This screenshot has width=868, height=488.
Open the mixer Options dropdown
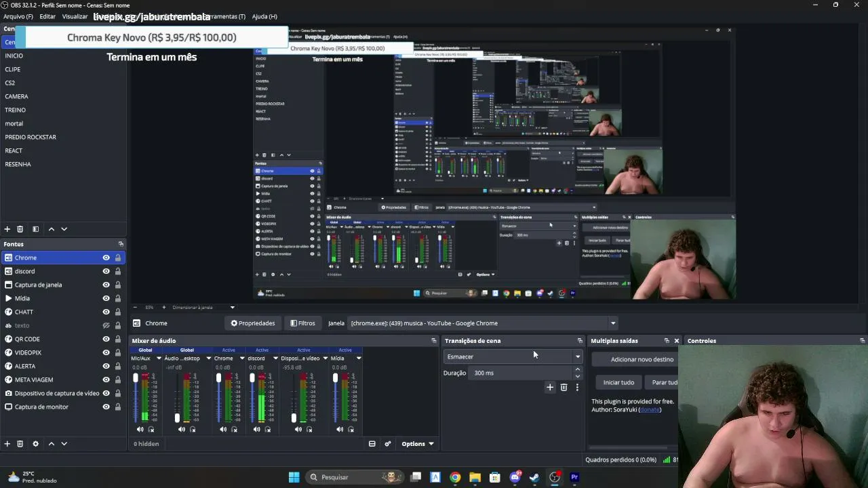click(x=418, y=444)
